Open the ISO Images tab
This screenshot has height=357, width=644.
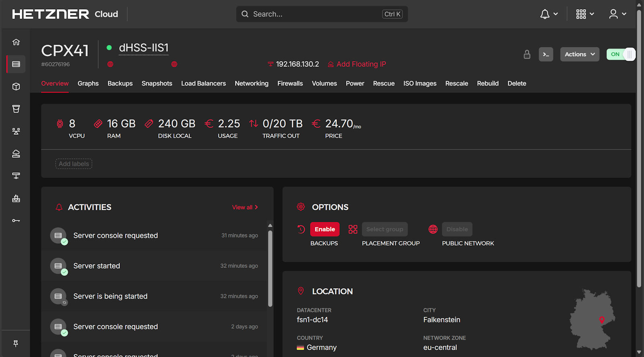(x=420, y=83)
